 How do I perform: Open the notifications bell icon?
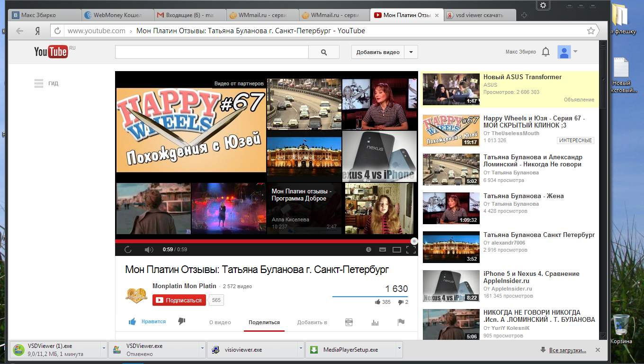[x=546, y=52]
